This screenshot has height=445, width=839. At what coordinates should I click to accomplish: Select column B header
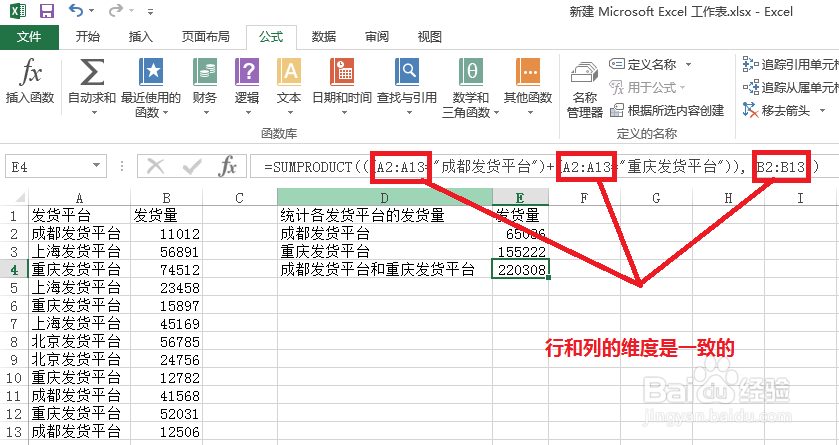click(166, 198)
